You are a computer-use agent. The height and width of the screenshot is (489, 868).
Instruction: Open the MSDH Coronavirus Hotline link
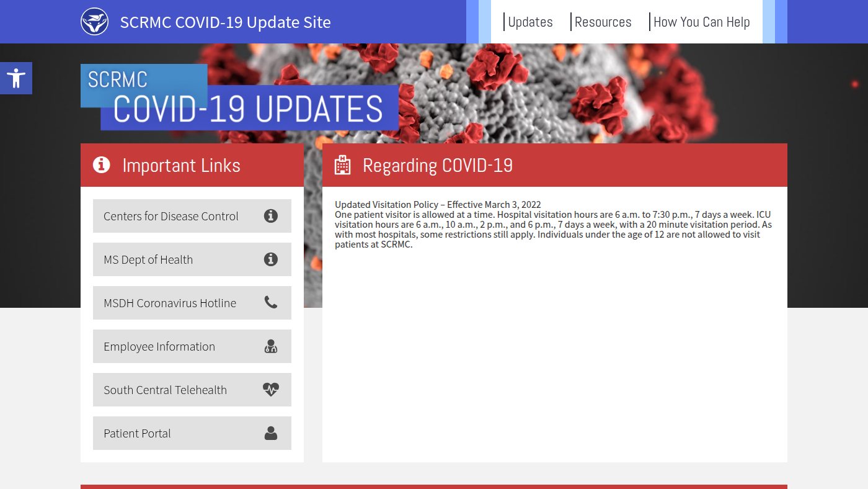click(x=192, y=303)
